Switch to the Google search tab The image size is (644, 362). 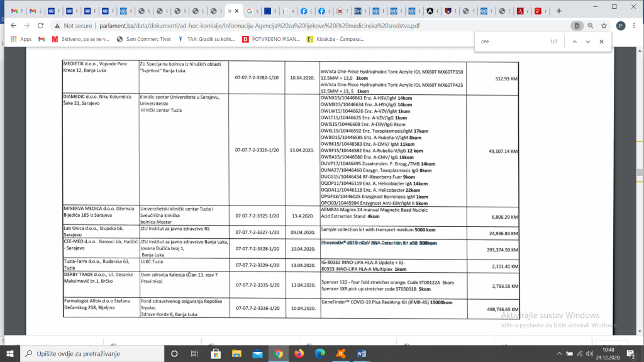pos(252,11)
